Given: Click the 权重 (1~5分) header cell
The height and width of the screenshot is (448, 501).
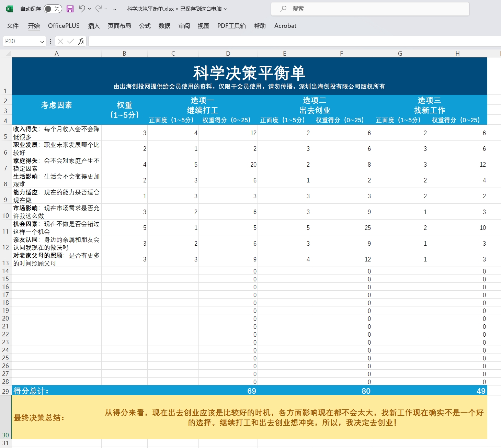Looking at the screenshot, I should click(124, 110).
